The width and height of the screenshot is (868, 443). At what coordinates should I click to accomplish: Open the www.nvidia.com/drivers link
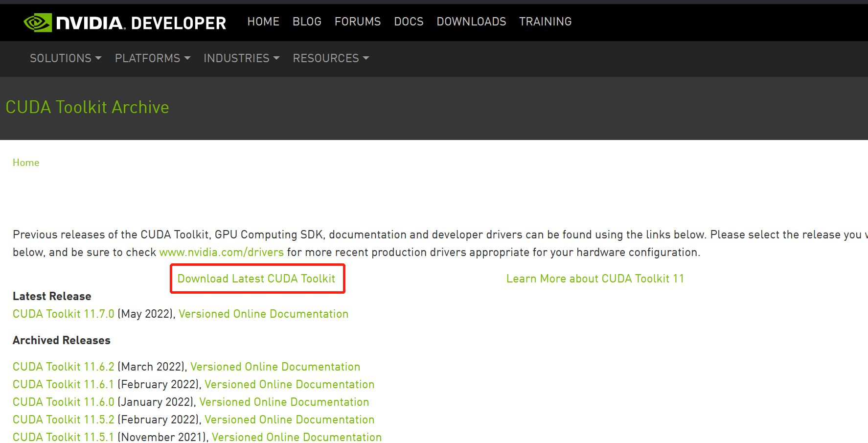pyautogui.click(x=221, y=252)
